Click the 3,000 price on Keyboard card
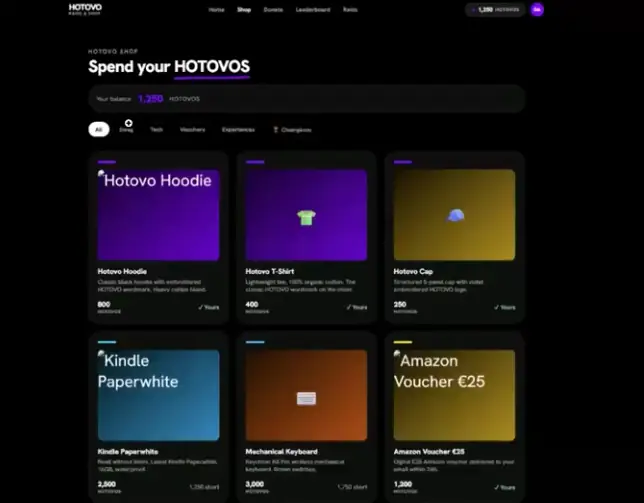The height and width of the screenshot is (503, 644). point(255,484)
